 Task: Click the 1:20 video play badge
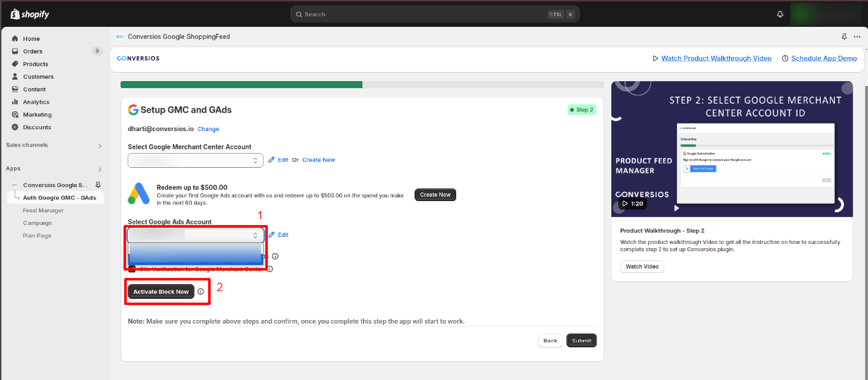(x=632, y=203)
